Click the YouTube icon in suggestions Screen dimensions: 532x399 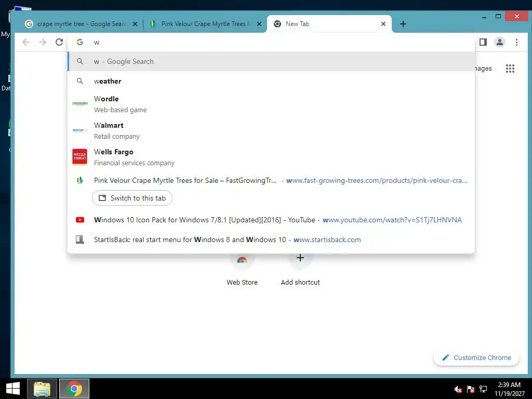click(79, 220)
